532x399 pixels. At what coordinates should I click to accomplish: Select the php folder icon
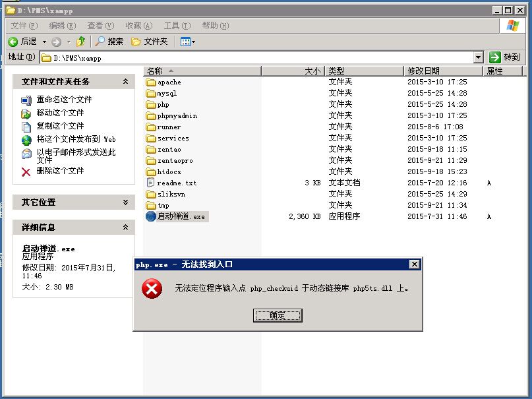(x=151, y=104)
